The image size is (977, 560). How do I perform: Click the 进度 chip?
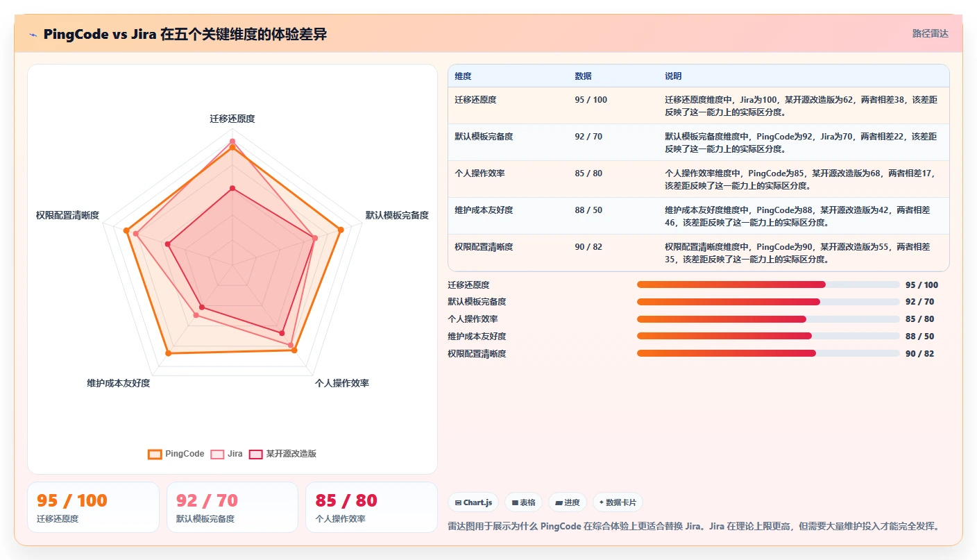click(x=568, y=502)
